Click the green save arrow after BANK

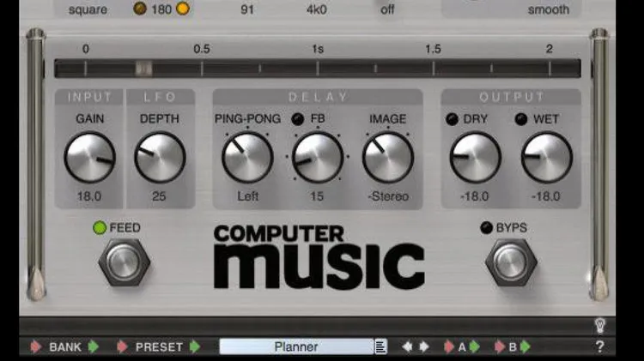[x=94, y=347]
